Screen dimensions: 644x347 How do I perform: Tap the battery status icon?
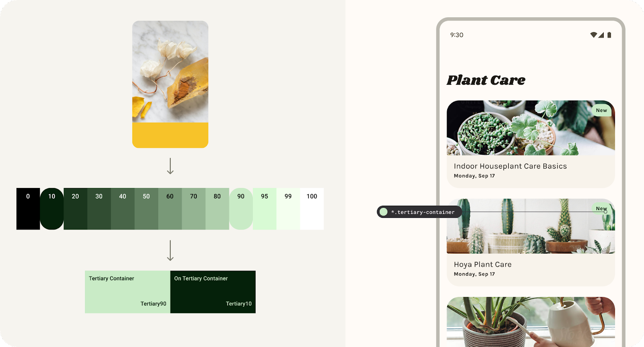[609, 35]
